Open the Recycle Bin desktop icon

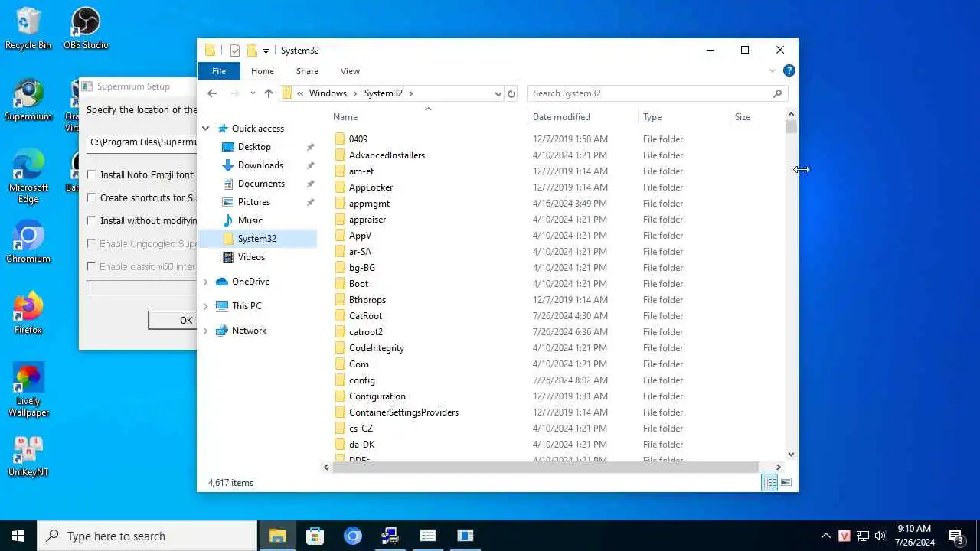(28, 28)
